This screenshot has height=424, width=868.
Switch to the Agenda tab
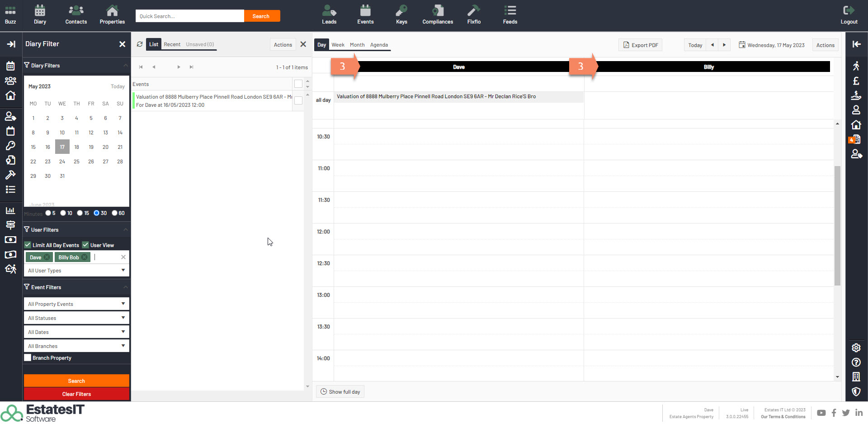(379, 45)
